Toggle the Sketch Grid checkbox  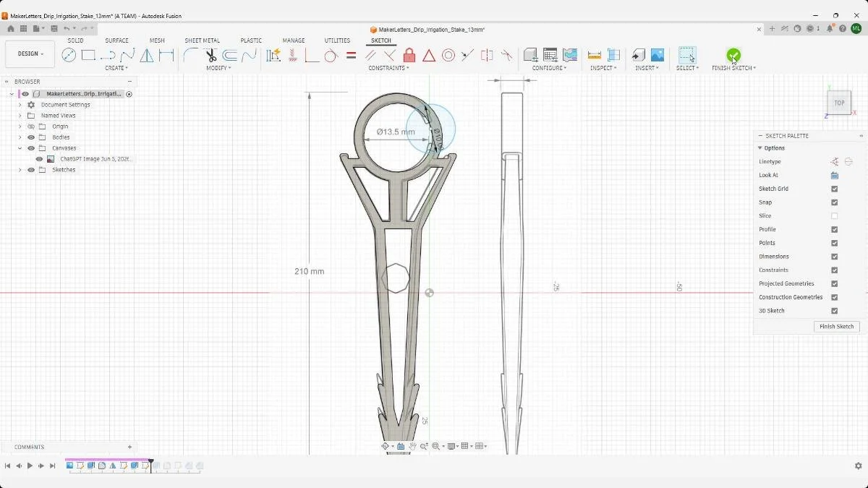pyautogui.click(x=834, y=189)
